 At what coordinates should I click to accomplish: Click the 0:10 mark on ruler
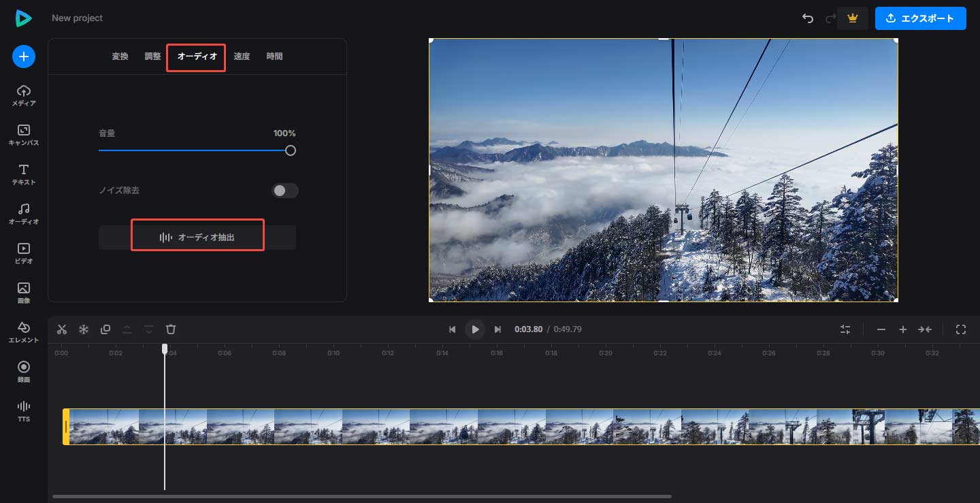click(x=333, y=353)
